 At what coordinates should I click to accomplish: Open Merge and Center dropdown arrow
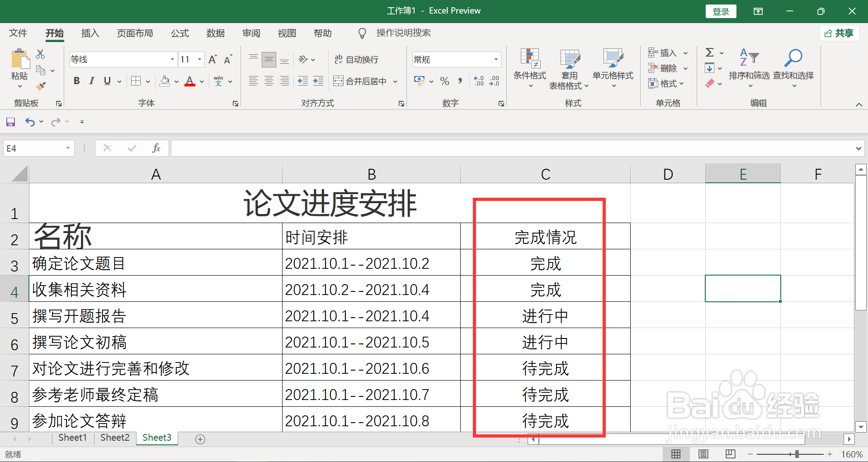coord(395,81)
